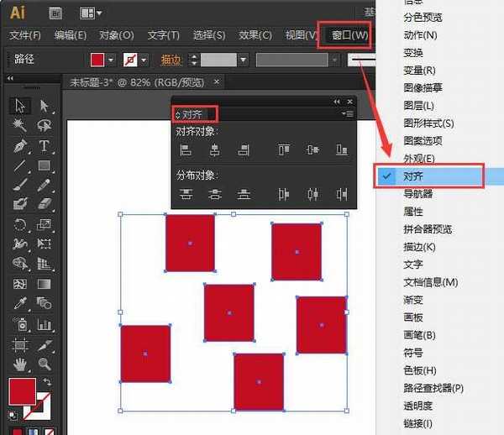
Task: Choose 路径查找器(P) in the window menu
Action: (433, 388)
